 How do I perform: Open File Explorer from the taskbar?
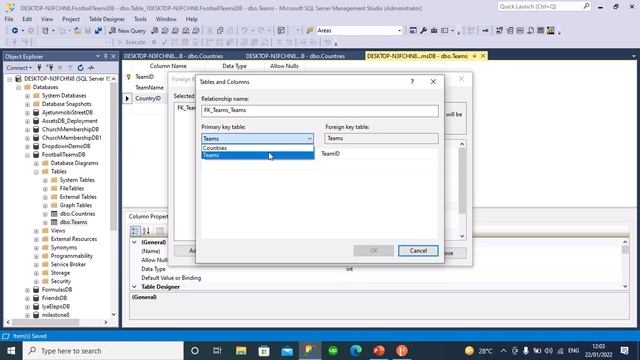pos(241,351)
